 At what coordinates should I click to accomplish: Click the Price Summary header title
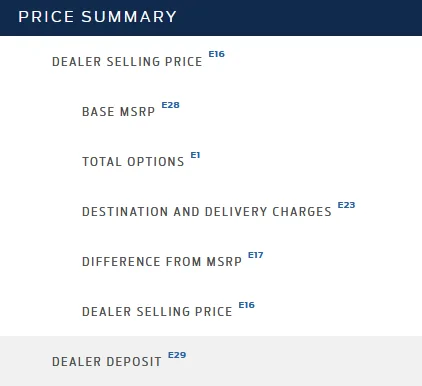(x=97, y=17)
